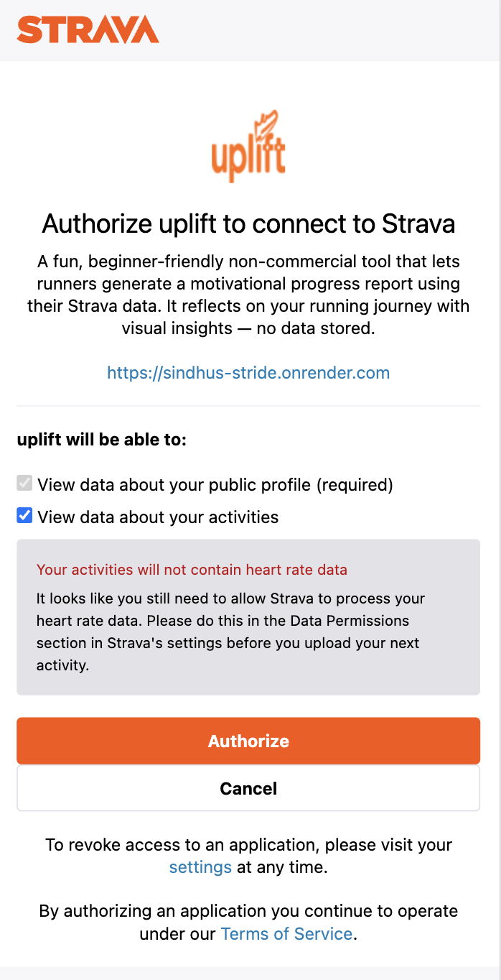Click the divider line below the app URL
This screenshot has height=980, width=501.
(248, 406)
